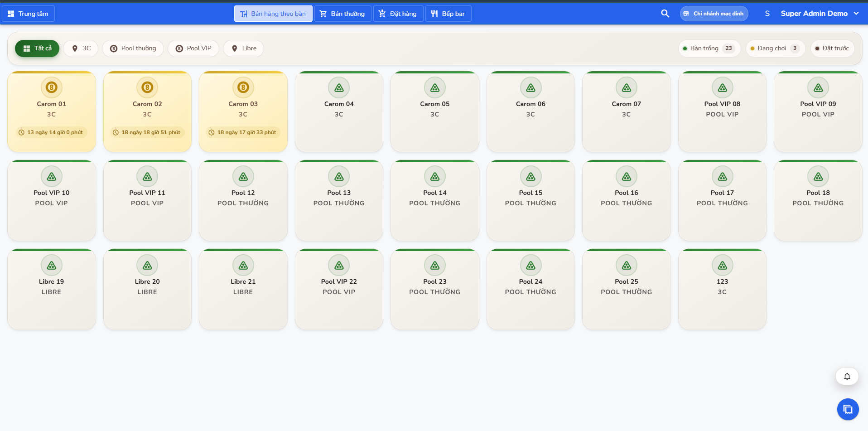Image resolution: width=868 pixels, height=431 pixels.
Task: Click the Pool VIP 08 rack icon
Action: pos(722,88)
